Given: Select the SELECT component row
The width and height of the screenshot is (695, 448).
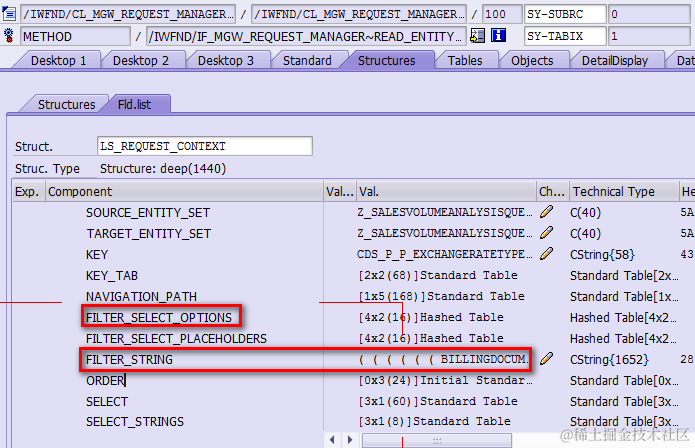Looking at the screenshot, I should coord(107,401).
